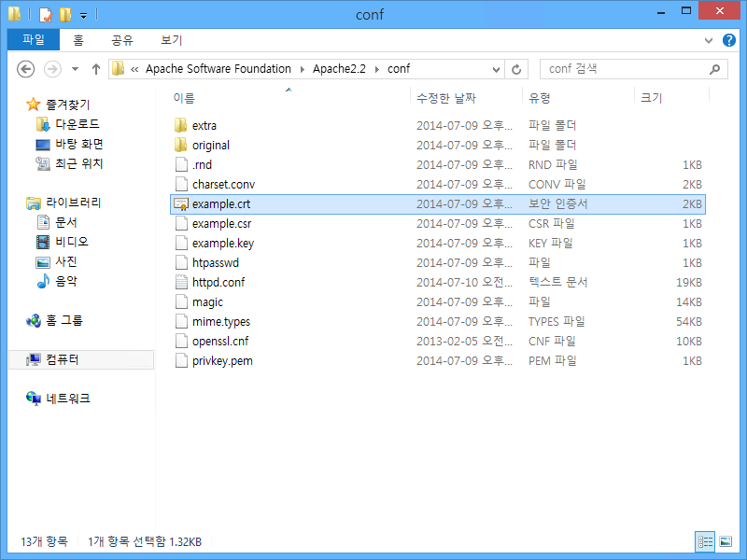Sort by 수정한 날짜 column header
Screen dimensions: 747x560
(x=446, y=98)
